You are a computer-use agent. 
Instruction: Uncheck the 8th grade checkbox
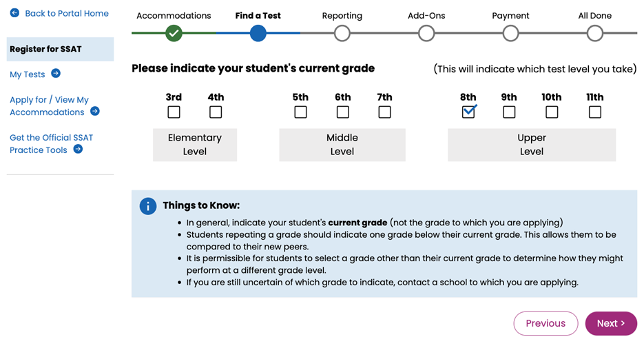click(x=468, y=112)
